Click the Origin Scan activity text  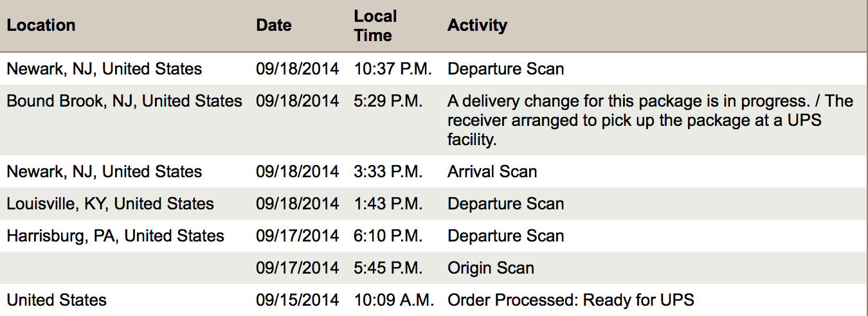point(491,268)
